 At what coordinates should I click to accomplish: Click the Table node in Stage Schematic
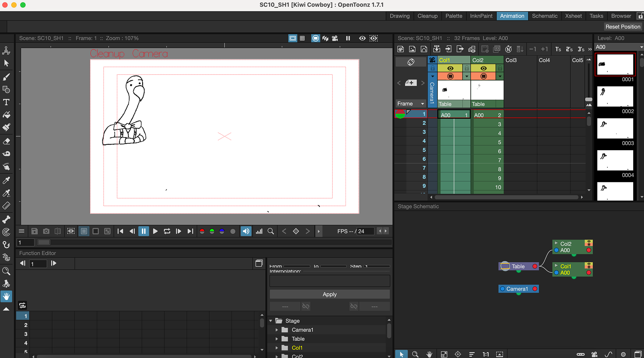point(519,266)
